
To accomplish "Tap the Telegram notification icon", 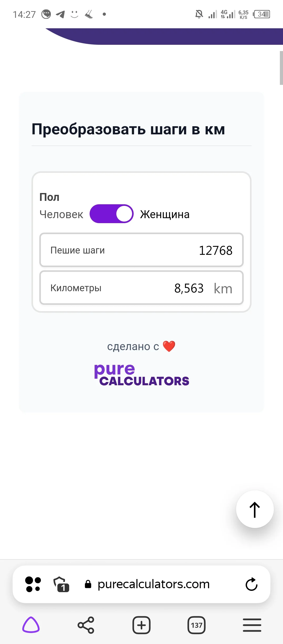I will click(61, 14).
